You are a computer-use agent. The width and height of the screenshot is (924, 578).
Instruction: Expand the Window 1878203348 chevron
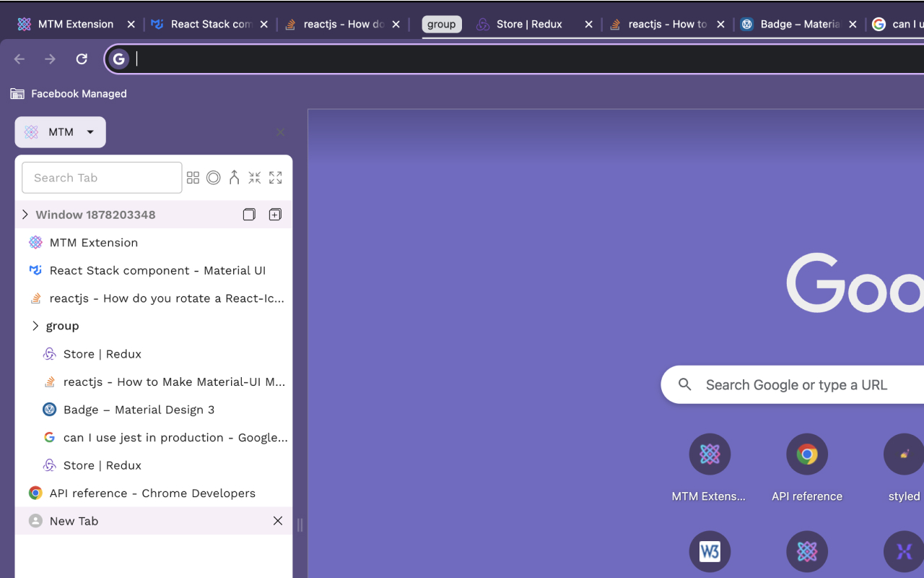25,215
